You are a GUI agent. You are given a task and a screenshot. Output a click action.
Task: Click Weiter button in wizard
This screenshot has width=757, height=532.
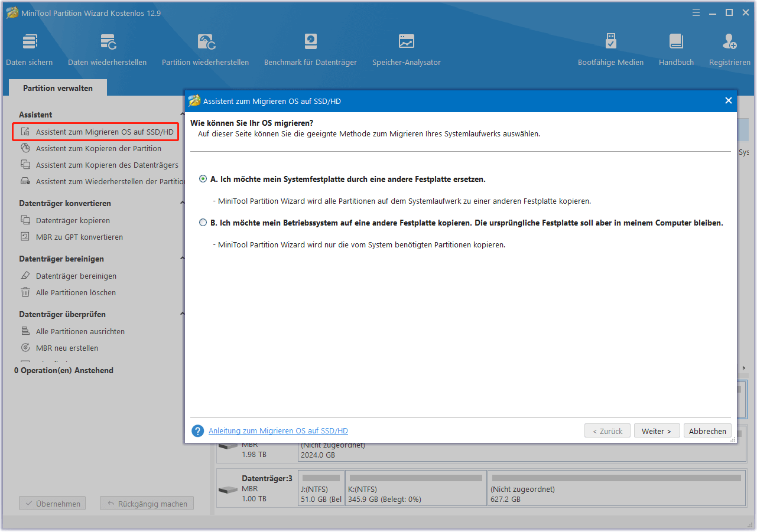tap(657, 431)
